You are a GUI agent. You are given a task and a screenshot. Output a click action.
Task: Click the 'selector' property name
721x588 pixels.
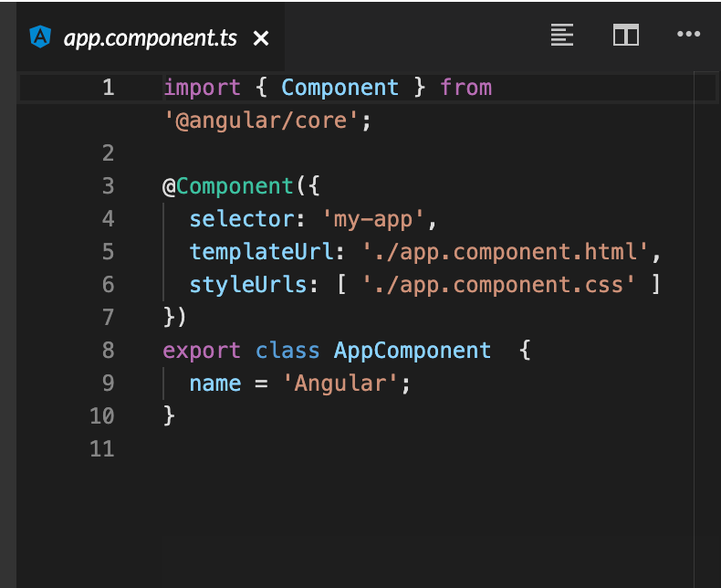click(242, 219)
